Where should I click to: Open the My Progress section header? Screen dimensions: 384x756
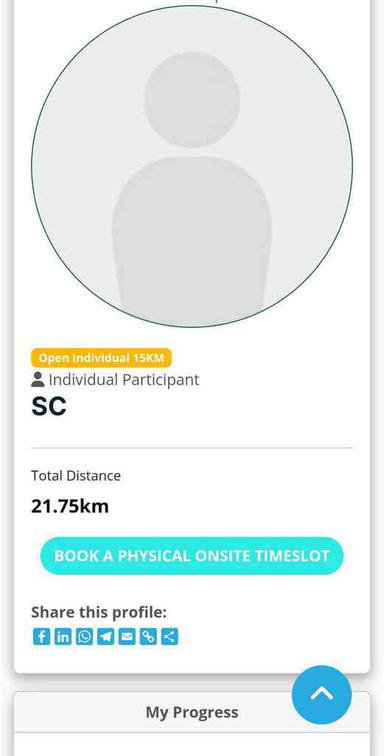(x=192, y=712)
